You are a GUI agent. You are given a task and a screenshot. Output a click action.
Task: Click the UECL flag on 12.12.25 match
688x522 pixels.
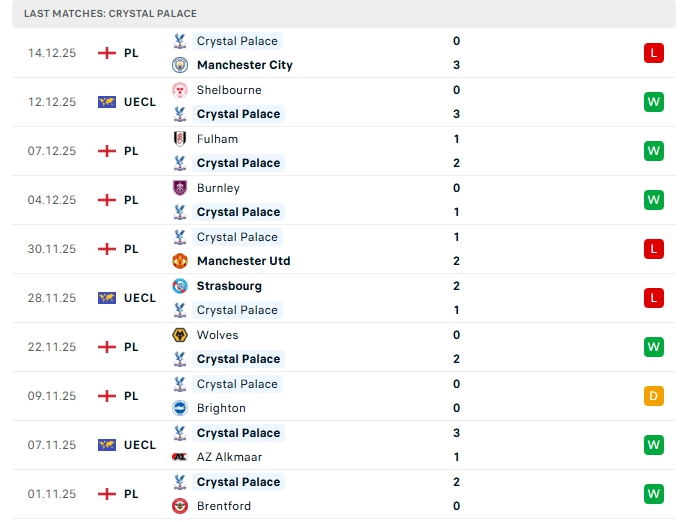pyautogui.click(x=107, y=102)
